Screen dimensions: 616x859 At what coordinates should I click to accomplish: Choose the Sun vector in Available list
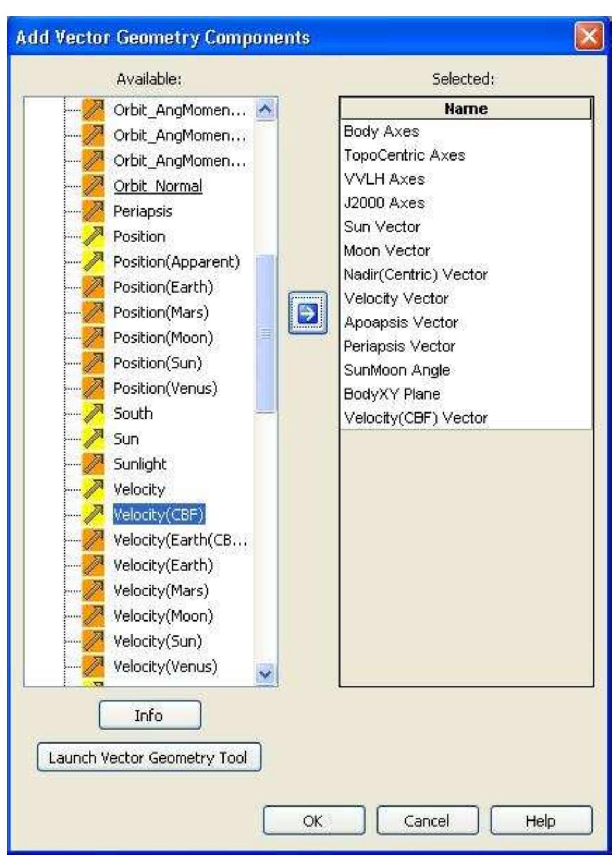(x=126, y=439)
